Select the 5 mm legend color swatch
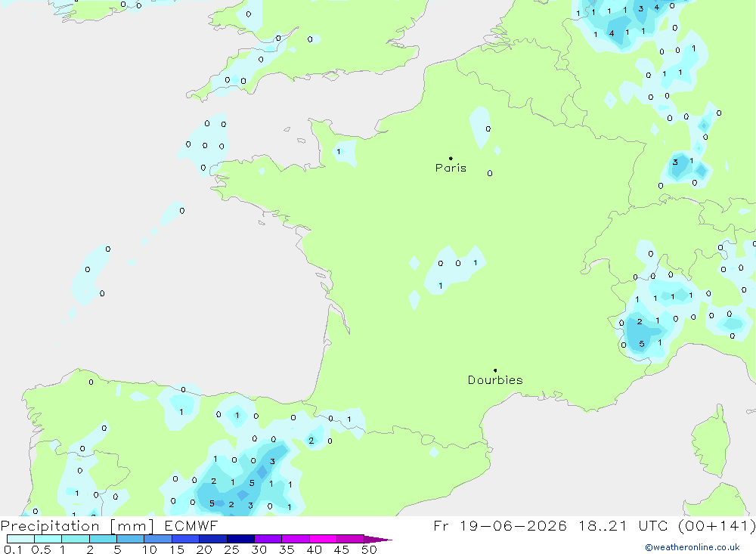This screenshot has width=756, height=554. click(x=130, y=539)
